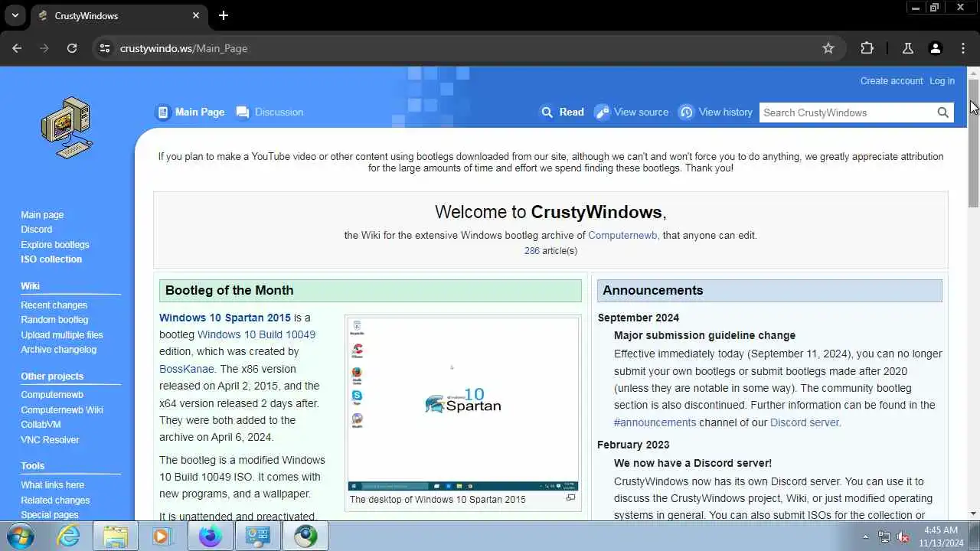980x551 pixels.
Task: Click the muted volume tray icon
Action: click(903, 536)
